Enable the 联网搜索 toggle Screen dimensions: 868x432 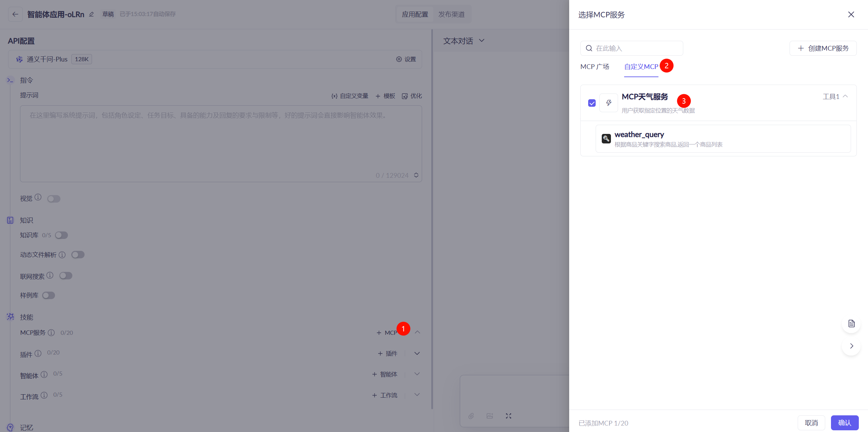pyautogui.click(x=66, y=276)
